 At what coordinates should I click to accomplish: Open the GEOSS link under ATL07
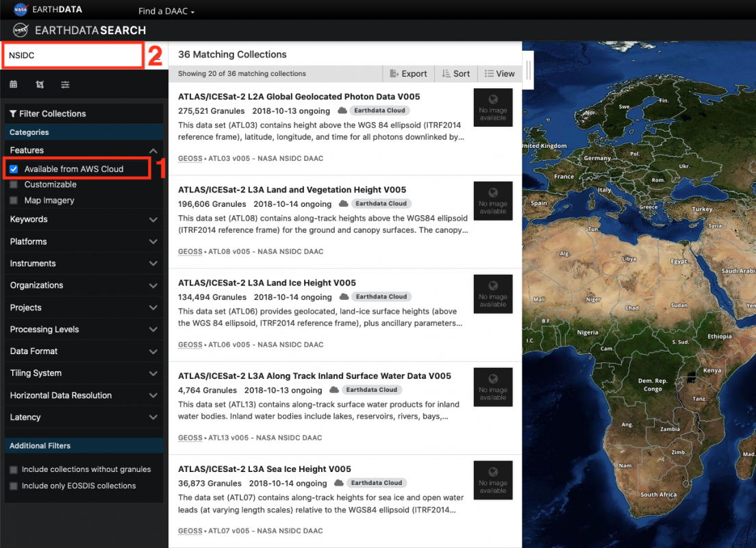[x=190, y=530]
